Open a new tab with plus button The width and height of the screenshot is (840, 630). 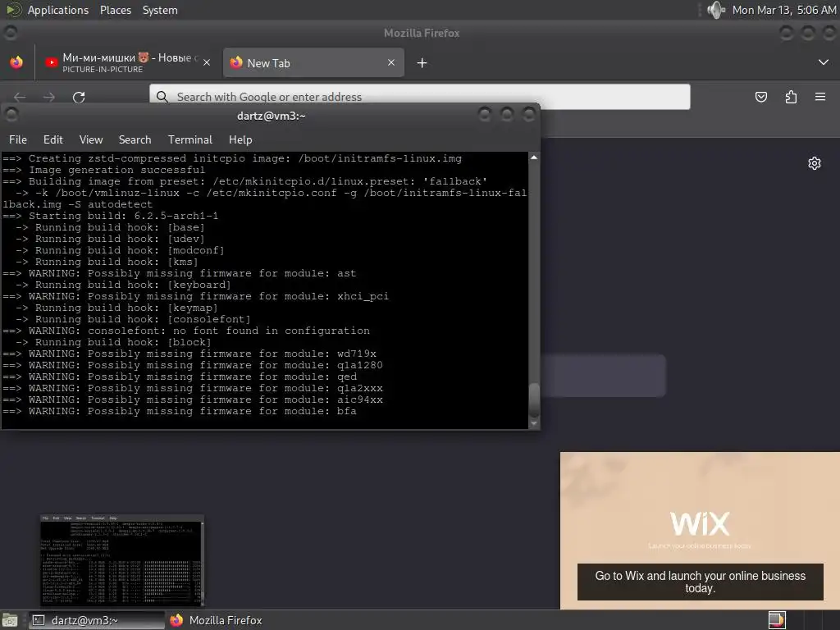[422, 63]
